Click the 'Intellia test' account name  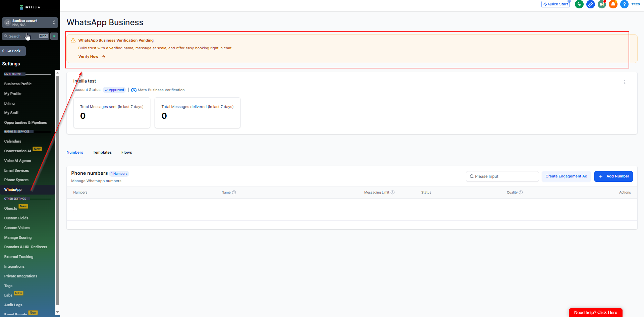pyautogui.click(x=85, y=81)
